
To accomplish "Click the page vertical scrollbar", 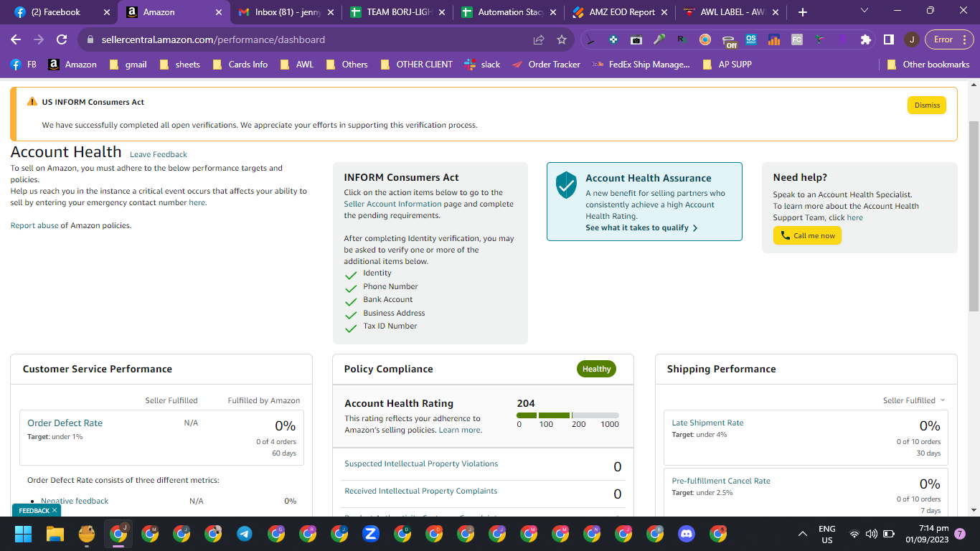I will click(x=974, y=215).
